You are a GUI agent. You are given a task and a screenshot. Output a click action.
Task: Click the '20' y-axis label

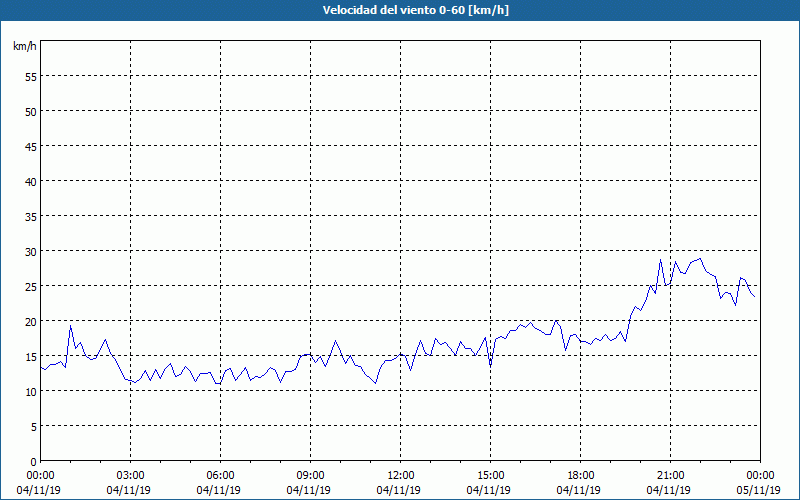coord(31,321)
